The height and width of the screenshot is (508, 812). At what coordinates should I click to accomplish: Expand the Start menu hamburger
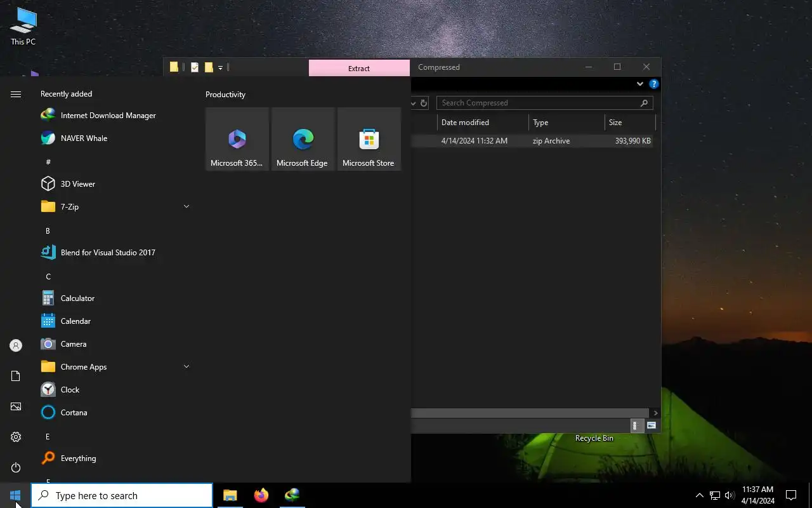[x=16, y=94]
